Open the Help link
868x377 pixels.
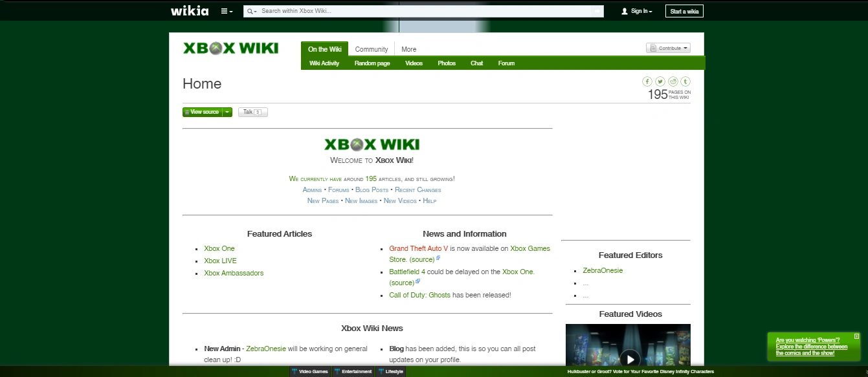[430, 201]
